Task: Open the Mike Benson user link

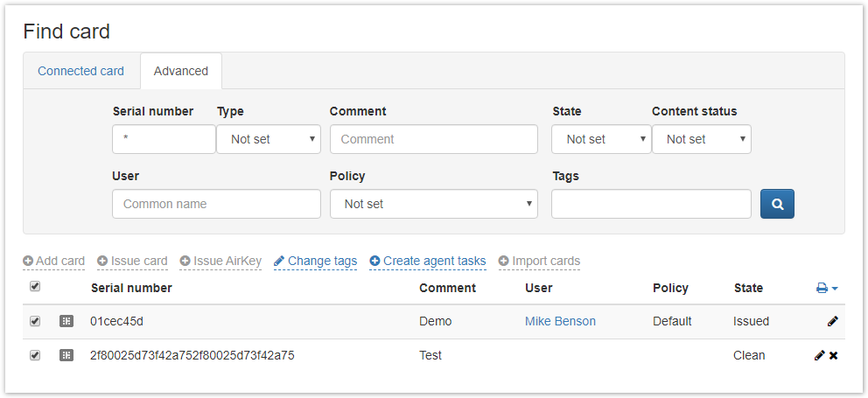Action: (560, 321)
